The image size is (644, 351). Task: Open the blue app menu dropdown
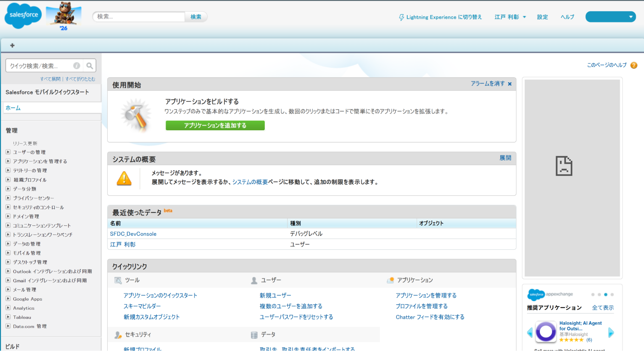pos(610,17)
